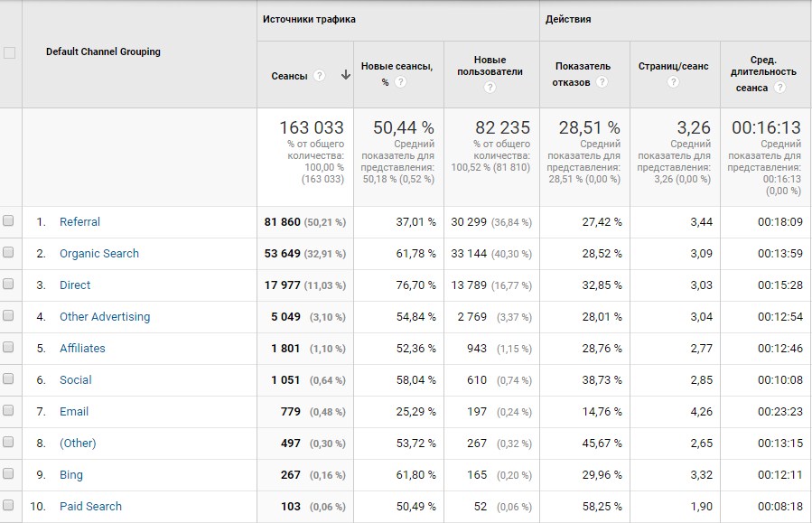Click Paid Search bounce rate 58,25 %
This screenshot has height=523, width=812.
[x=602, y=507]
